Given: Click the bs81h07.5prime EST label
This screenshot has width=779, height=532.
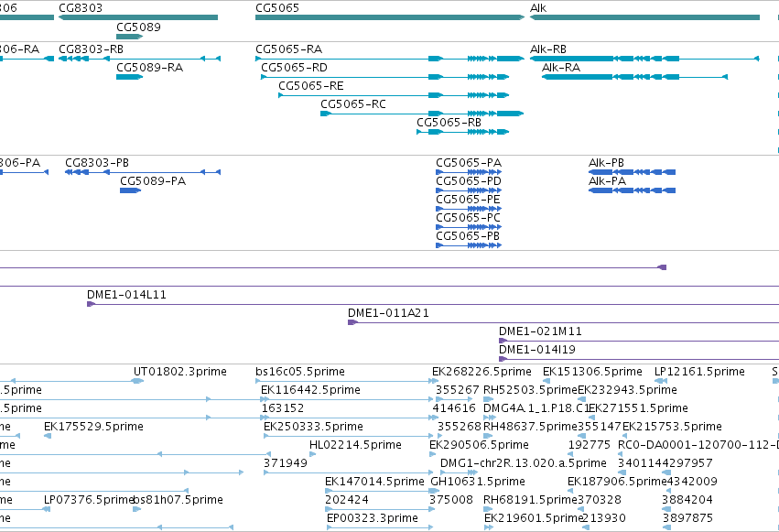Looking at the screenshot, I should pos(178,501).
